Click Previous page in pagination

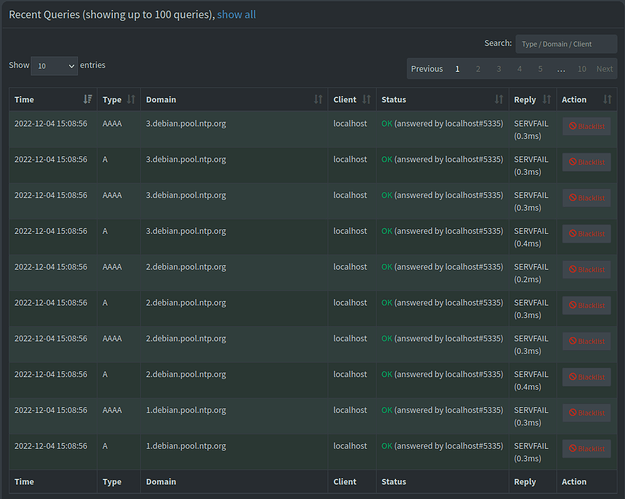[427, 69]
